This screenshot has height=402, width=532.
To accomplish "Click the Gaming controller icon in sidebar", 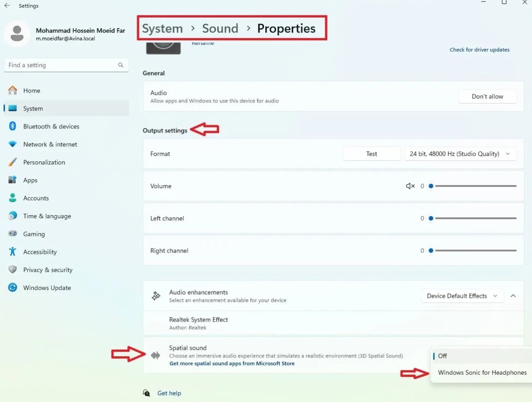I will tap(13, 234).
